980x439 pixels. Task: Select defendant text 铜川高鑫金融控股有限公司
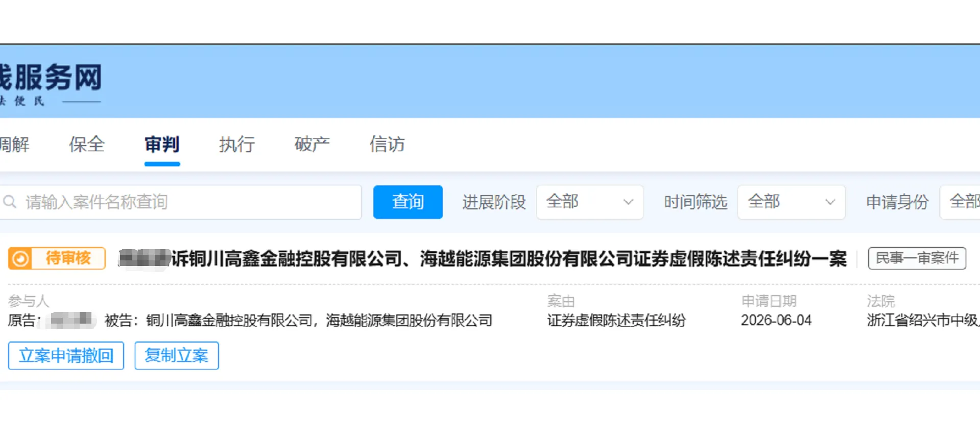229,321
